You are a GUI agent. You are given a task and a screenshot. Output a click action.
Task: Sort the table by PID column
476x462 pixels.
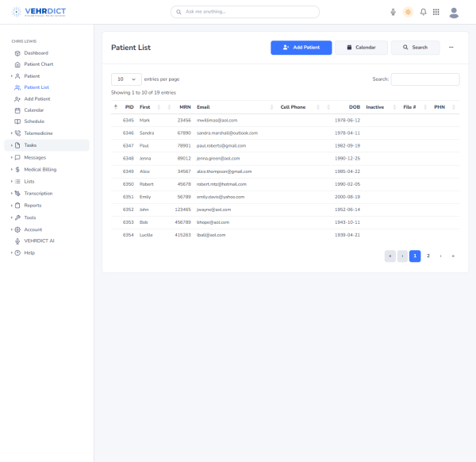(129, 106)
